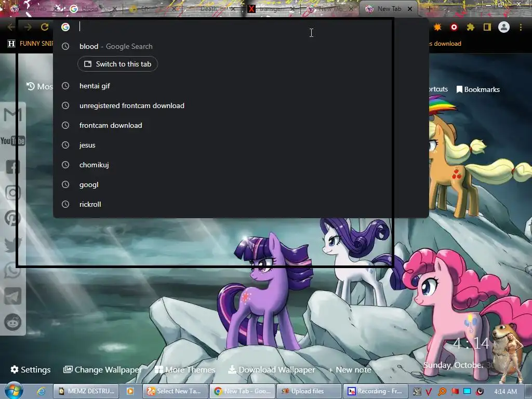This screenshot has width=532, height=399.
Task: Reload the page with refresh icon
Action: (45, 27)
